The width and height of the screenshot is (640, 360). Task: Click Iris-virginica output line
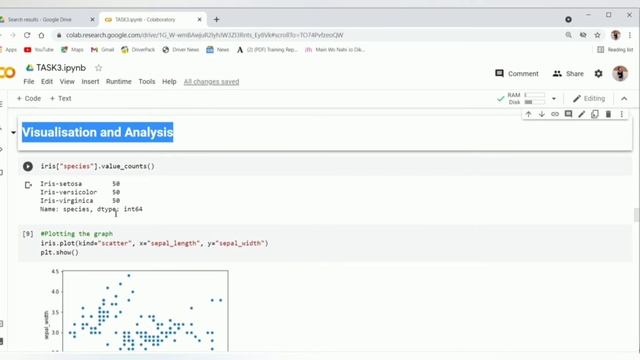click(x=80, y=201)
